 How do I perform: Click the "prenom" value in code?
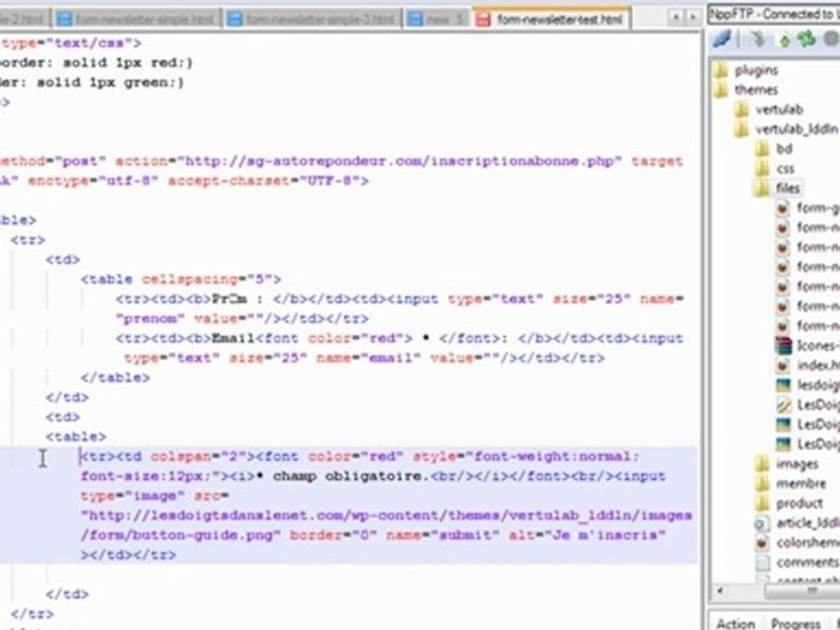pyautogui.click(x=150, y=318)
